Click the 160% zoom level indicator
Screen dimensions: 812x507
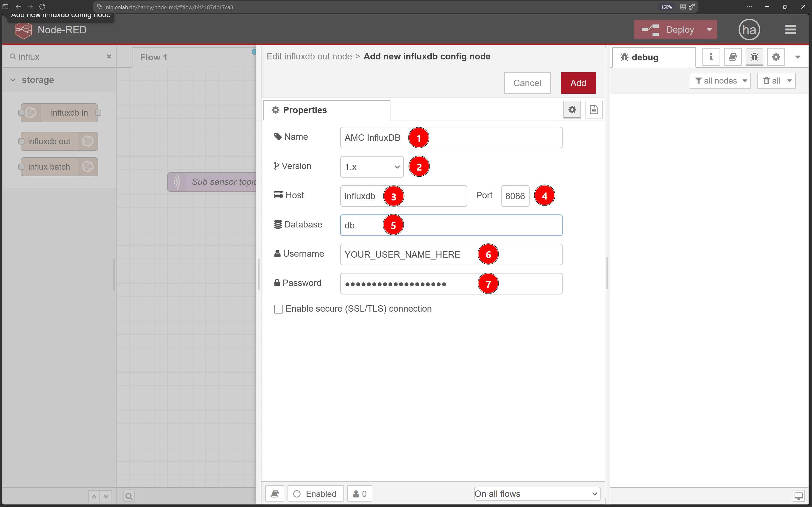click(667, 7)
